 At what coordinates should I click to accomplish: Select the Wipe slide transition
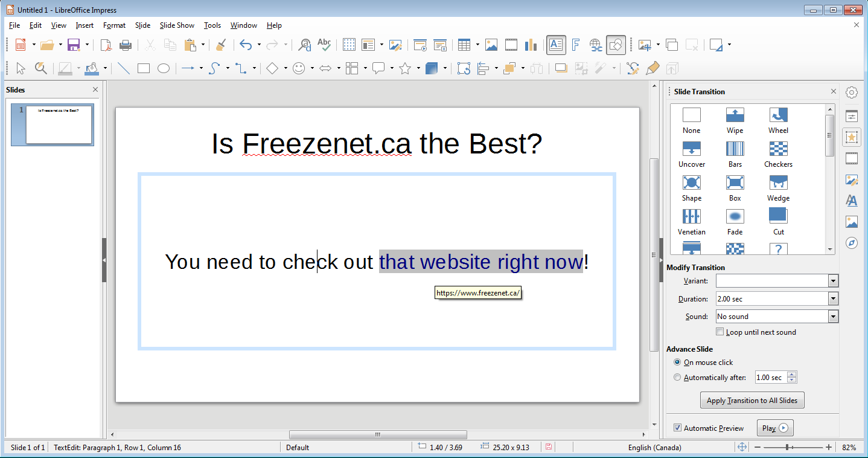click(x=735, y=121)
